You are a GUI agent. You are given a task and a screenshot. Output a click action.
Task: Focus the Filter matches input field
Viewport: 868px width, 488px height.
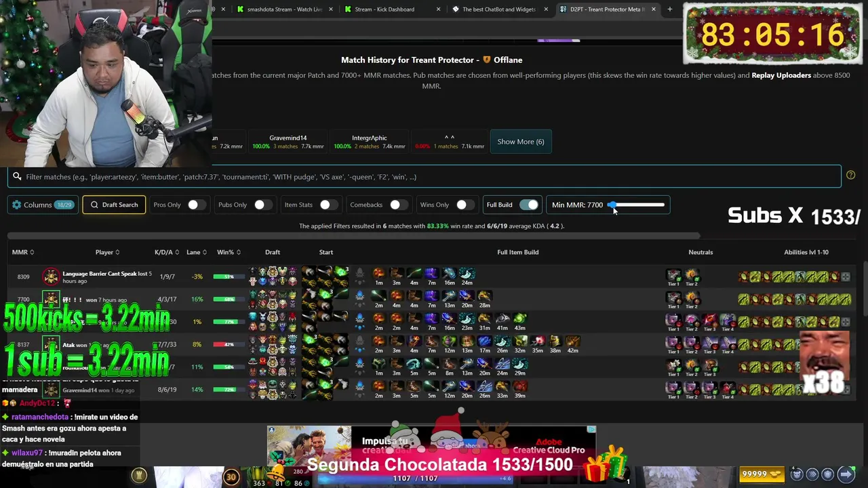tap(425, 177)
